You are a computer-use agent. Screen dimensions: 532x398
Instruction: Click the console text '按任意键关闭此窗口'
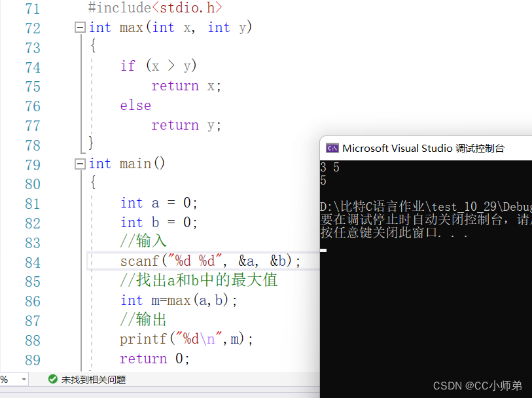(x=394, y=233)
